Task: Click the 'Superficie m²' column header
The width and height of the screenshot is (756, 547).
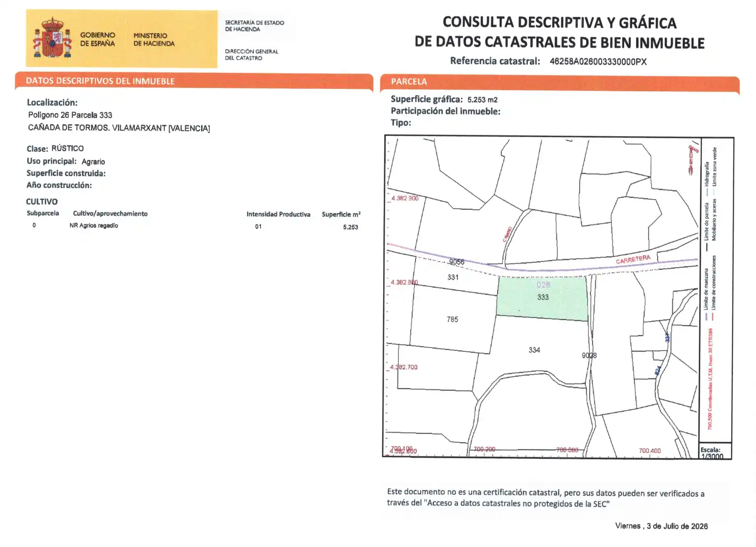Action: (x=341, y=214)
